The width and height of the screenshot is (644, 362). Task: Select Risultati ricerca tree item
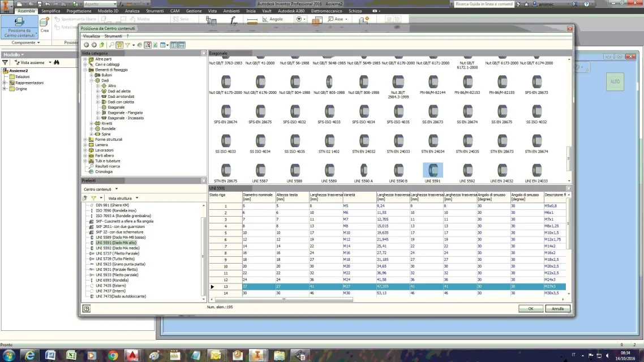point(107,166)
